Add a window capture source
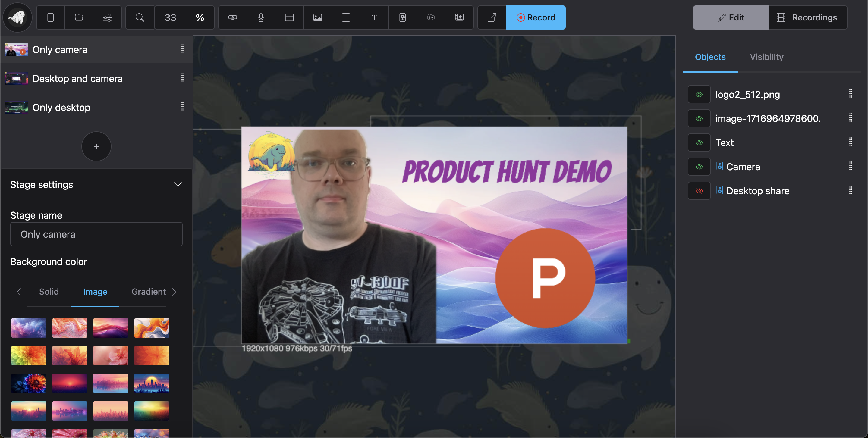Image resolution: width=868 pixels, height=438 pixels. pos(289,17)
